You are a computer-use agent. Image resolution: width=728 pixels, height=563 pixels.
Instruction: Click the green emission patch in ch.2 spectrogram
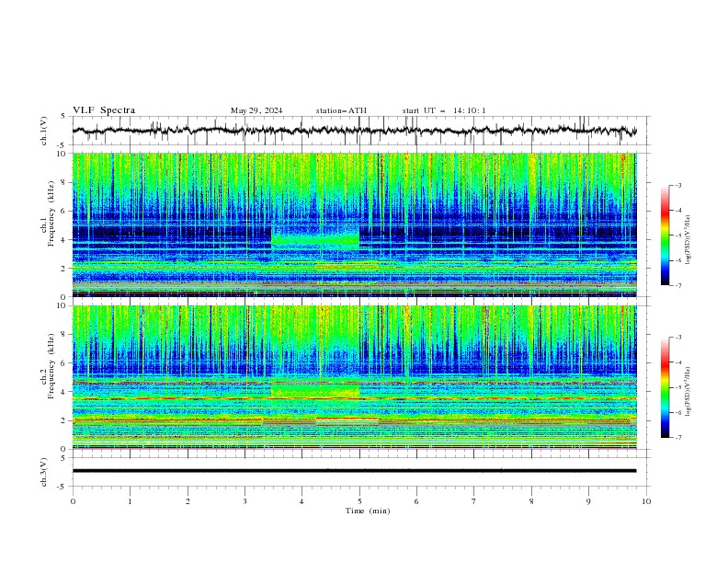point(315,390)
